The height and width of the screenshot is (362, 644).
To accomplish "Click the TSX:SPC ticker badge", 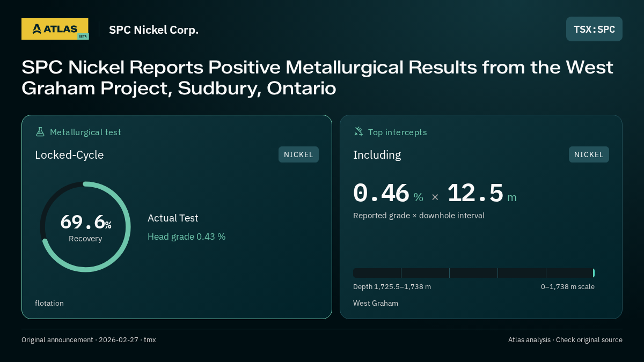I will point(594,29).
